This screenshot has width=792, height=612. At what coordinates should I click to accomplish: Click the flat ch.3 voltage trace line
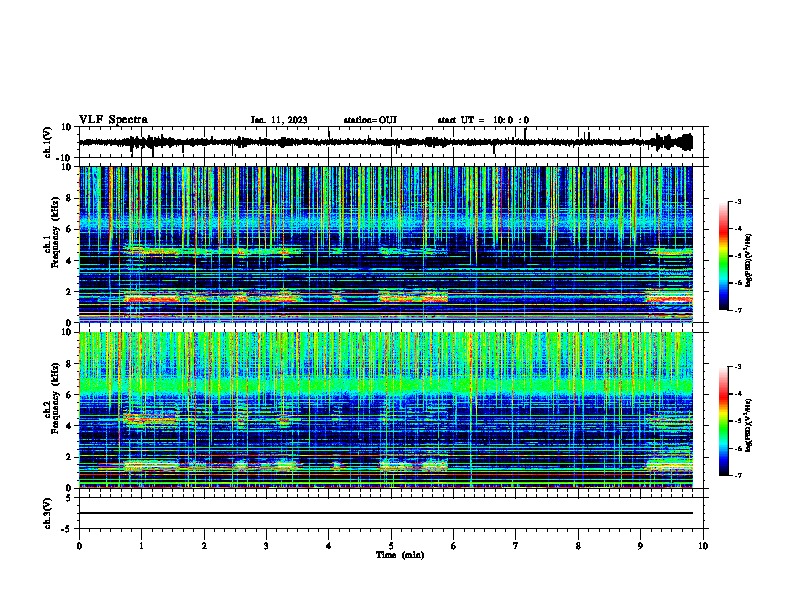[386, 513]
